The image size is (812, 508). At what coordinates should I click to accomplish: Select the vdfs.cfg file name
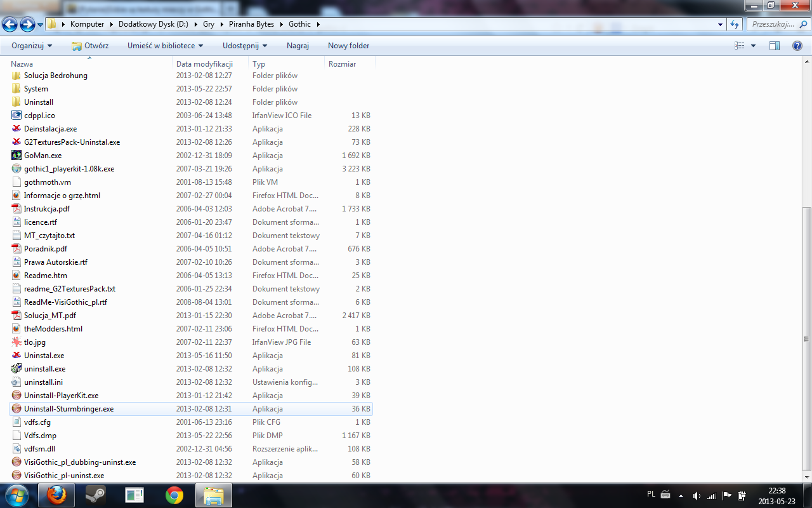pyautogui.click(x=37, y=422)
